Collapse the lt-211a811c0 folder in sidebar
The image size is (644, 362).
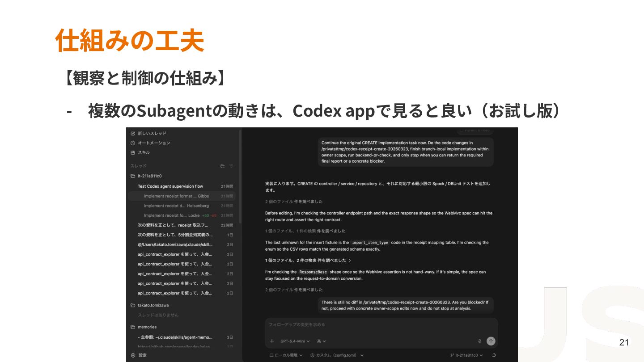click(146, 176)
